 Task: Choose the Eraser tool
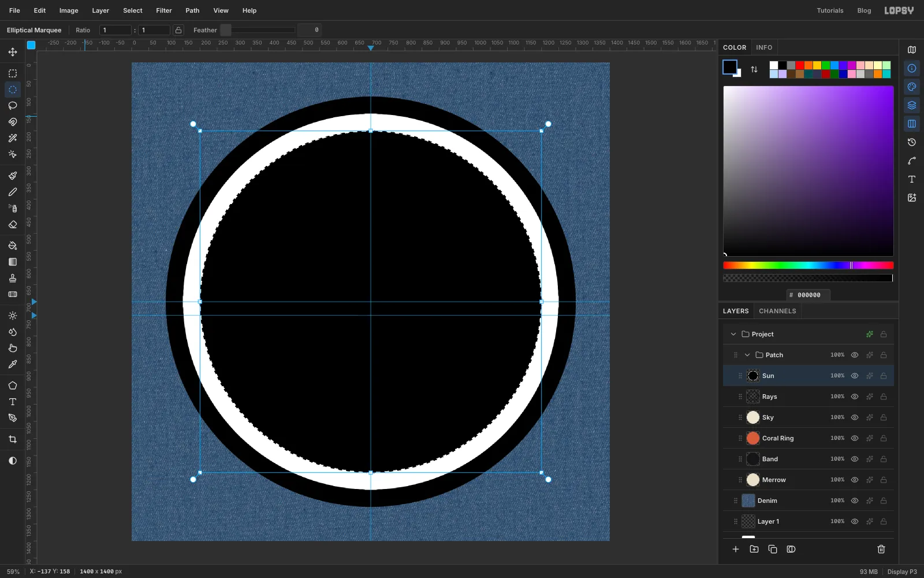tap(13, 224)
